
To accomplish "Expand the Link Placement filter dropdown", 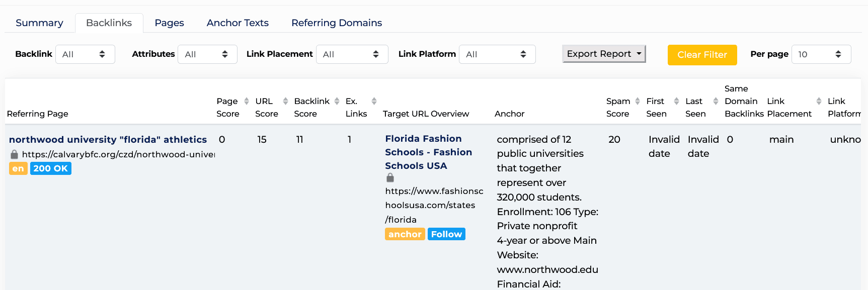I will pyautogui.click(x=352, y=54).
